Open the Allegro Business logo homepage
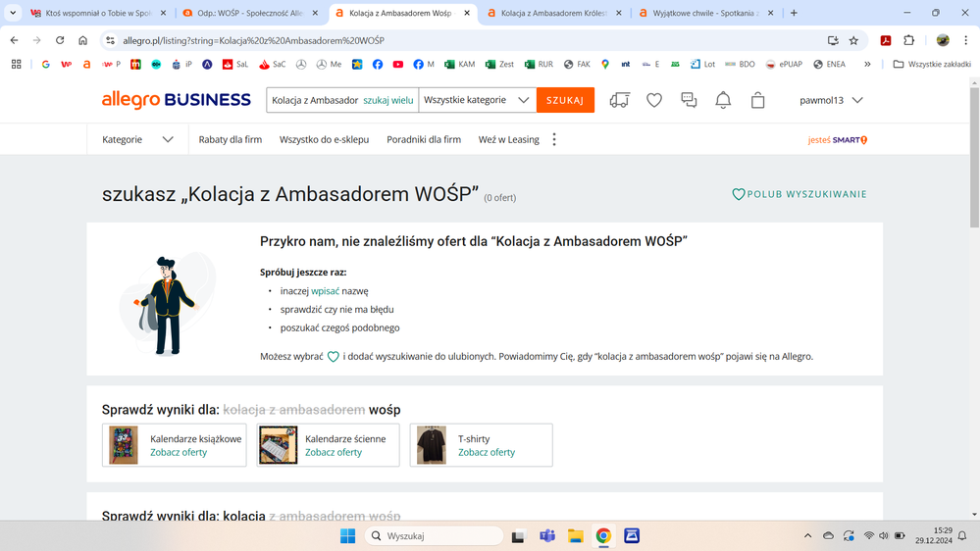The image size is (980, 551). coord(177,100)
